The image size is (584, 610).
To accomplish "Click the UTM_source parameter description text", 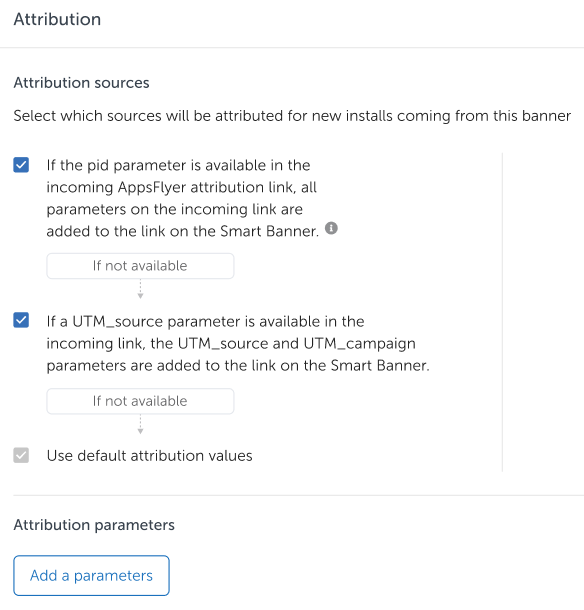I will tap(238, 344).
